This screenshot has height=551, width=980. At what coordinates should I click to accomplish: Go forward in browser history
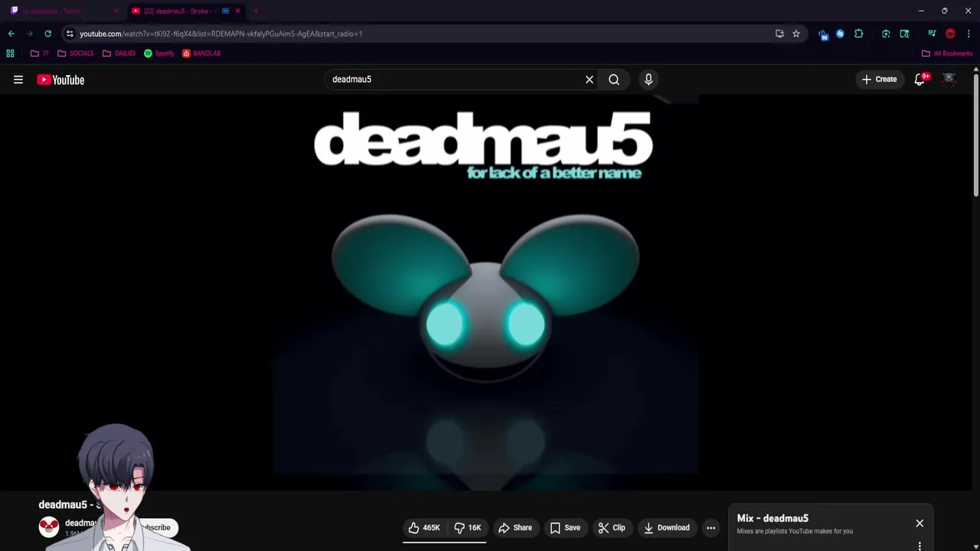tap(29, 34)
